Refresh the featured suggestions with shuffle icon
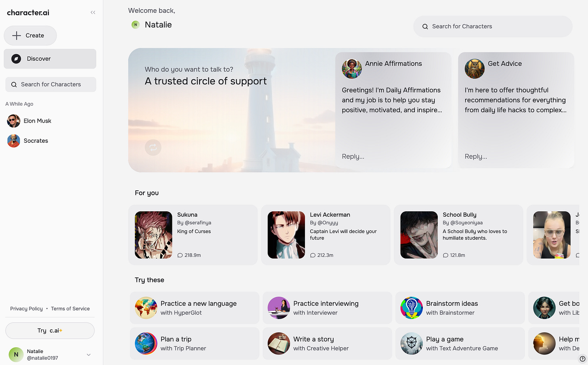 (x=153, y=147)
